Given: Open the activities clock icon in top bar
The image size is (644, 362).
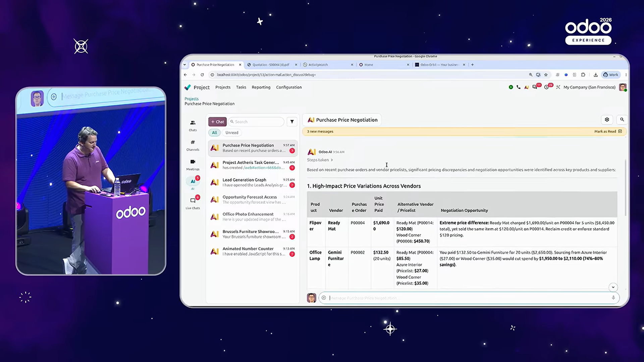Looking at the screenshot, I should [547, 87].
